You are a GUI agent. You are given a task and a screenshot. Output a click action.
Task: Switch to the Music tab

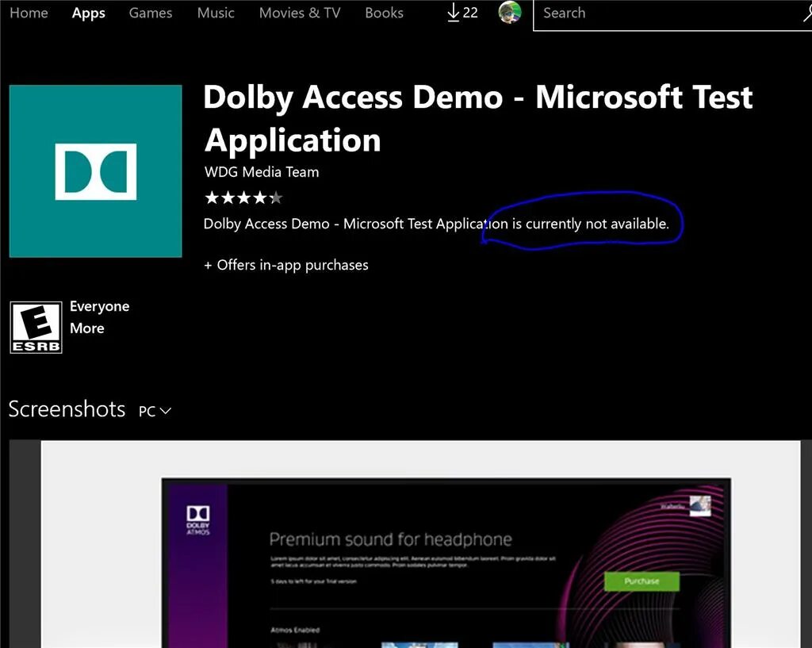216,13
